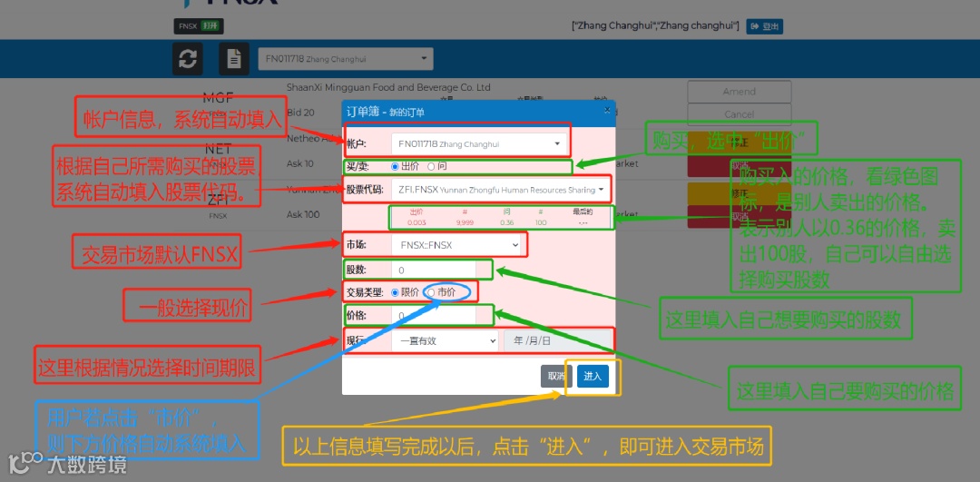Open the 帐户 dropdown in the dialog
This screenshot has width=980, height=482.
click(x=479, y=143)
